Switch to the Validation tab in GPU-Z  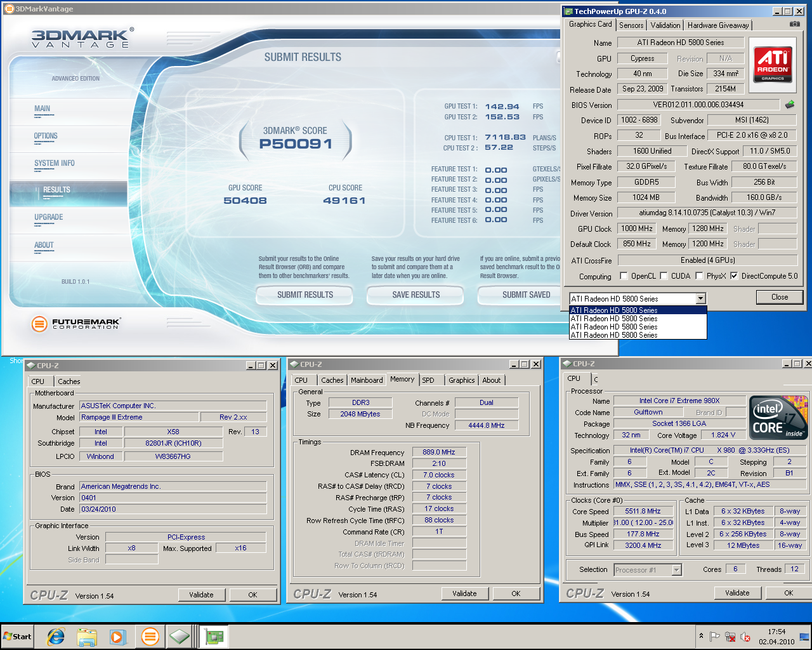point(665,25)
